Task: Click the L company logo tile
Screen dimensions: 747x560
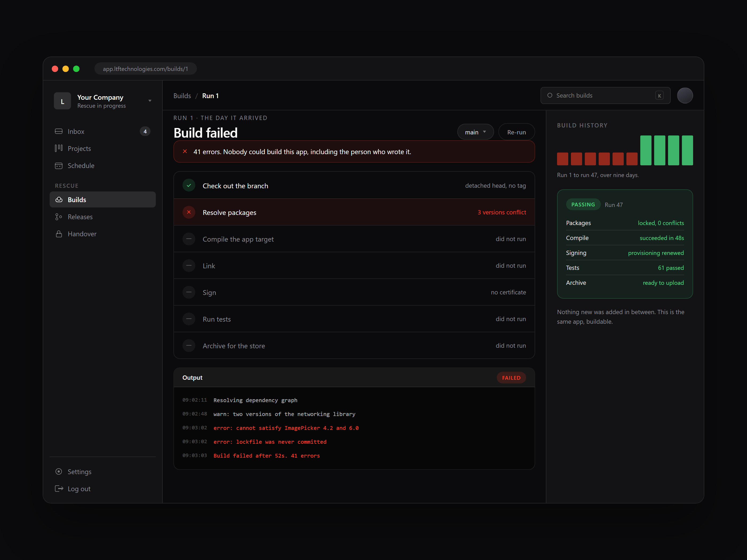Action: (x=62, y=101)
